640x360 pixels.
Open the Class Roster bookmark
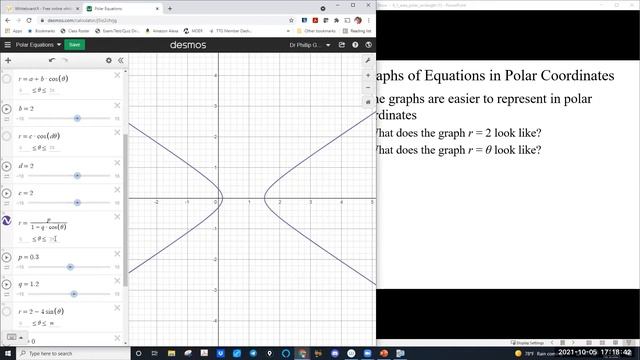coord(75,31)
